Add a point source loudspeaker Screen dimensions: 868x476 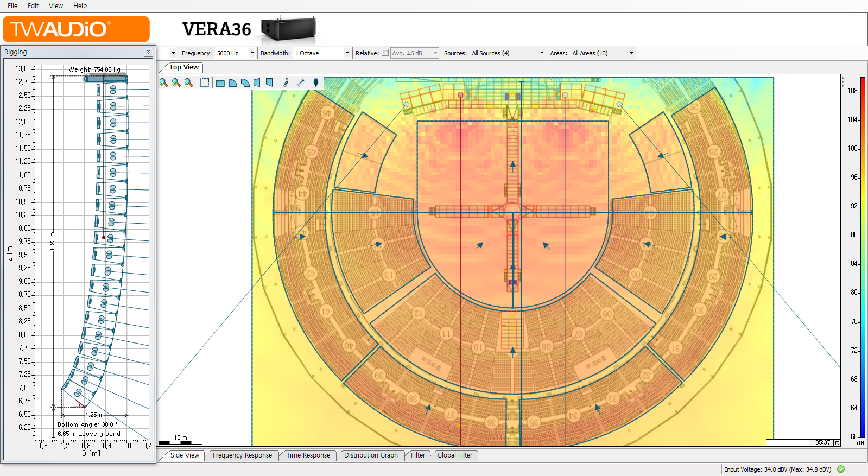coord(316,83)
